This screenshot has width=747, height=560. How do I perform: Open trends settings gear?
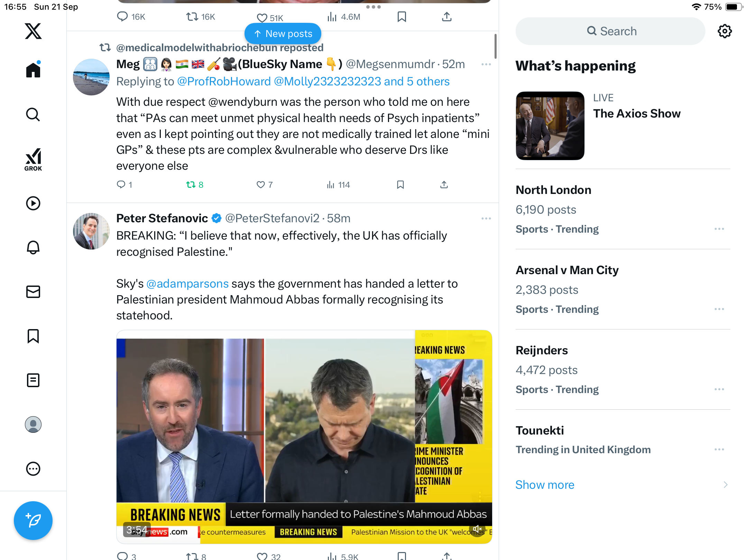(725, 31)
